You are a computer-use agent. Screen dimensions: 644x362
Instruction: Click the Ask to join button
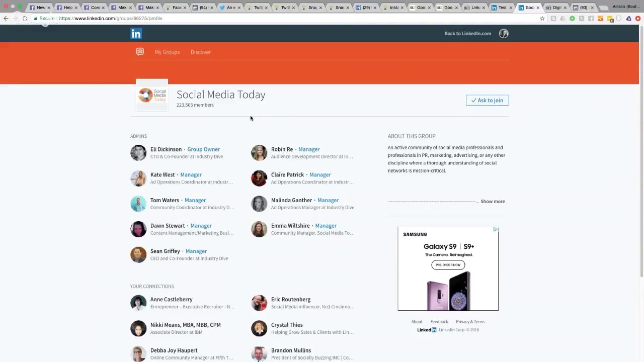pos(487,100)
